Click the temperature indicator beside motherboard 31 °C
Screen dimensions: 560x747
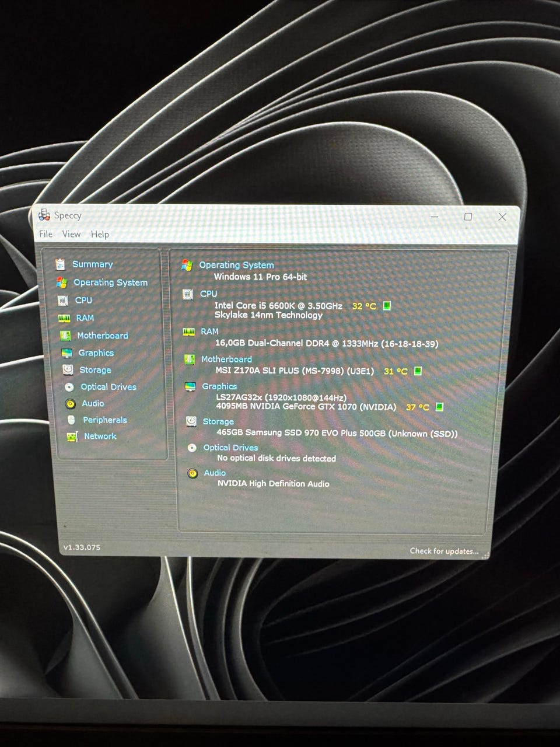tap(418, 371)
